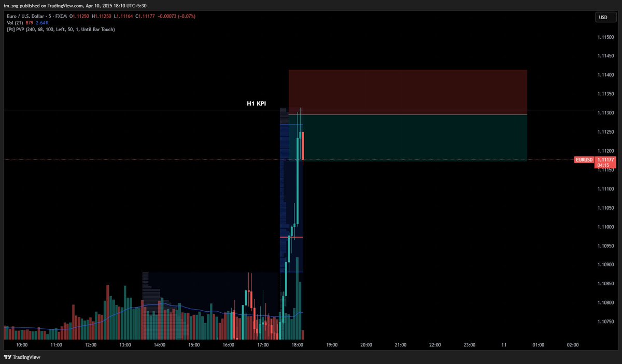The width and height of the screenshot is (622, 364).
Task: Click the low value L1.11164
Action: (124, 16)
